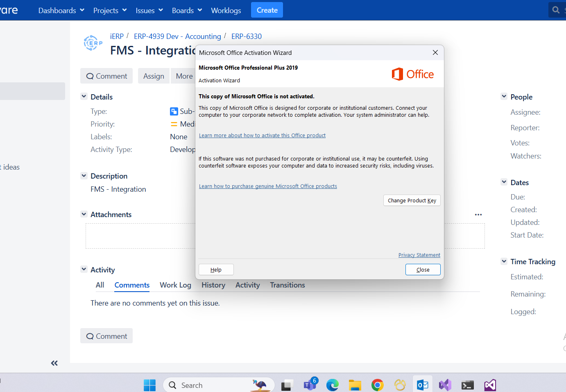
Task: Open the terminal app from the taskbar
Action: (x=468, y=385)
